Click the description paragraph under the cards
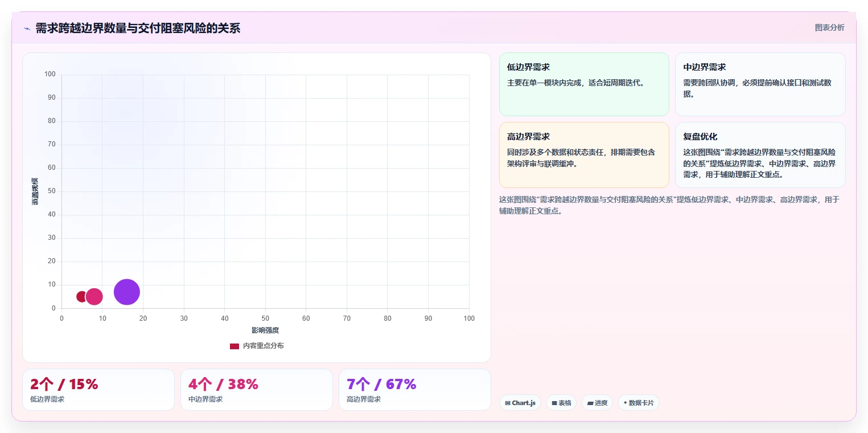The width and height of the screenshot is (868, 433). tap(669, 205)
